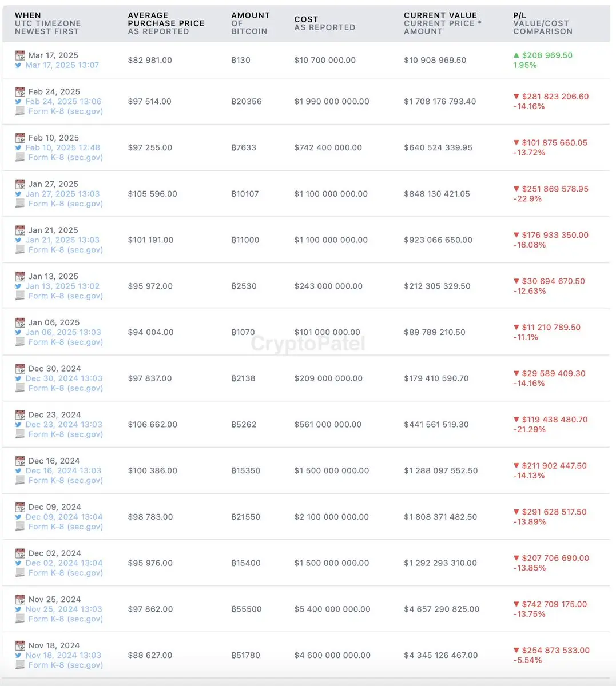
Task: Click the calendar icon beside Mar 17, 2025
Action: click(20, 55)
